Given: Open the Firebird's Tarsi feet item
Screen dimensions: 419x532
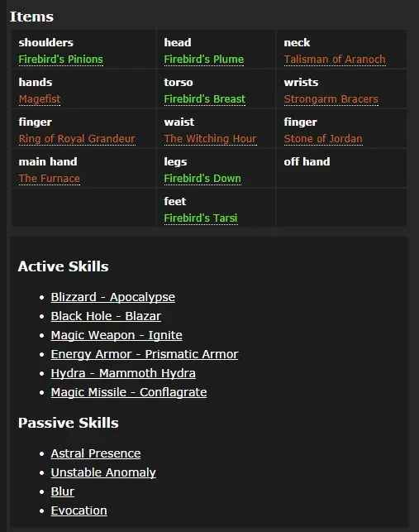Looking at the screenshot, I should [x=201, y=218].
